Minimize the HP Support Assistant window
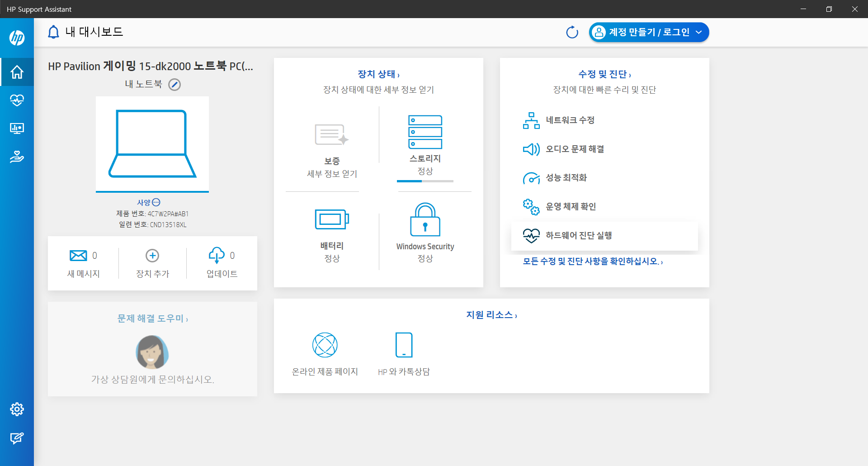The height and width of the screenshot is (466, 868). pyautogui.click(x=803, y=9)
